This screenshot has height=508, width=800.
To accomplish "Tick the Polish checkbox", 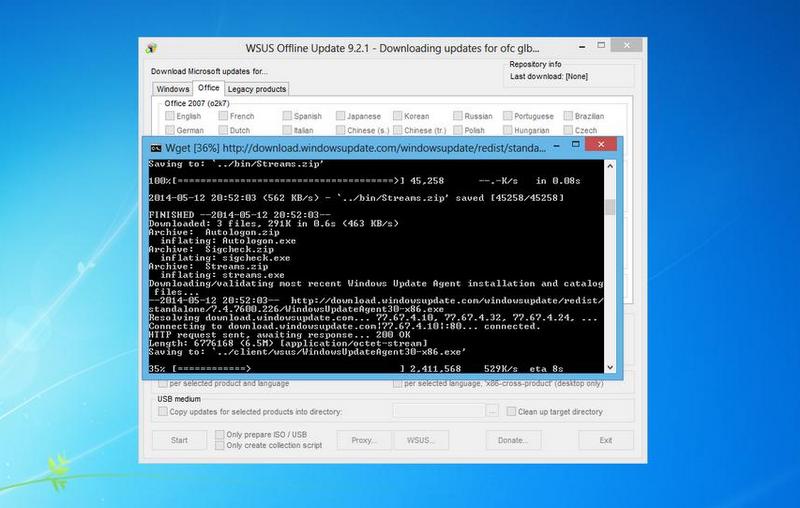I will pos(458,130).
